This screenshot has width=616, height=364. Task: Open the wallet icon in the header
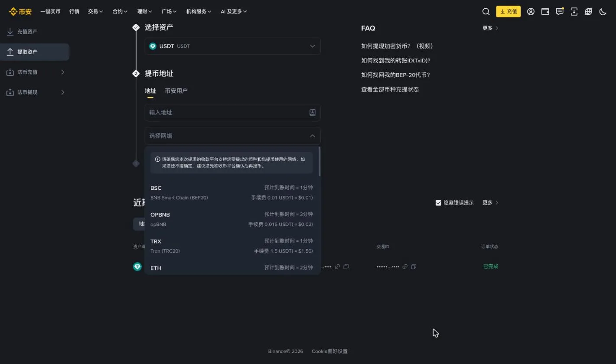tap(545, 12)
